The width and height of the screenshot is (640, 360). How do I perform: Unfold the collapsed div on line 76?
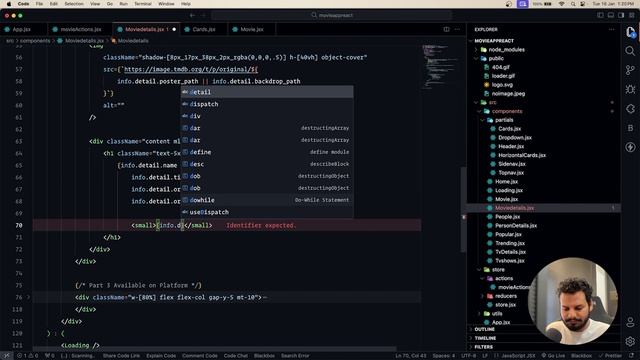pos(28,297)
